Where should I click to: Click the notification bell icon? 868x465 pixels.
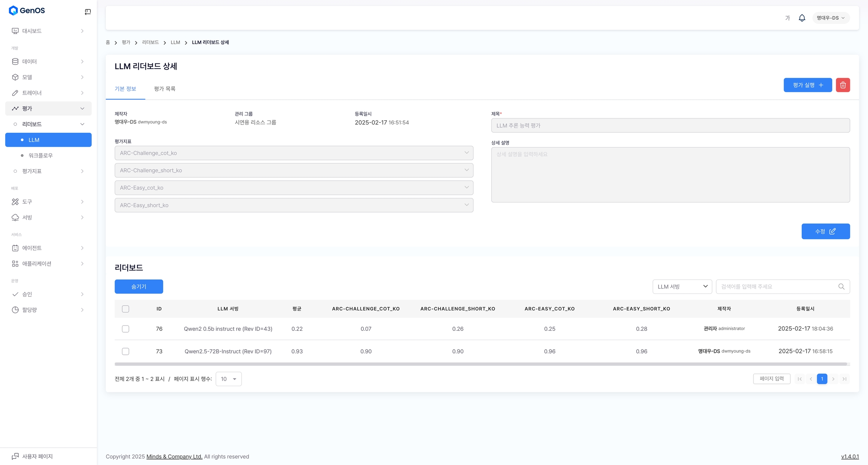coord(802,18)
